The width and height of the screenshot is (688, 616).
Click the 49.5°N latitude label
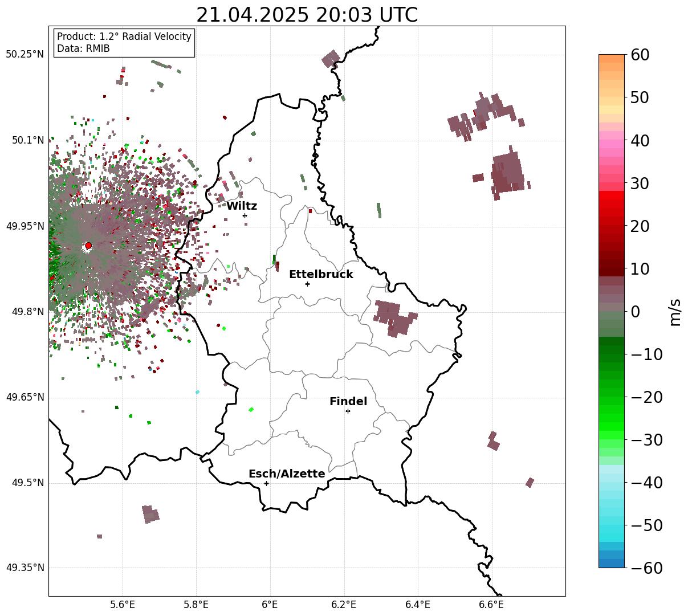click(x=27, y=483)
